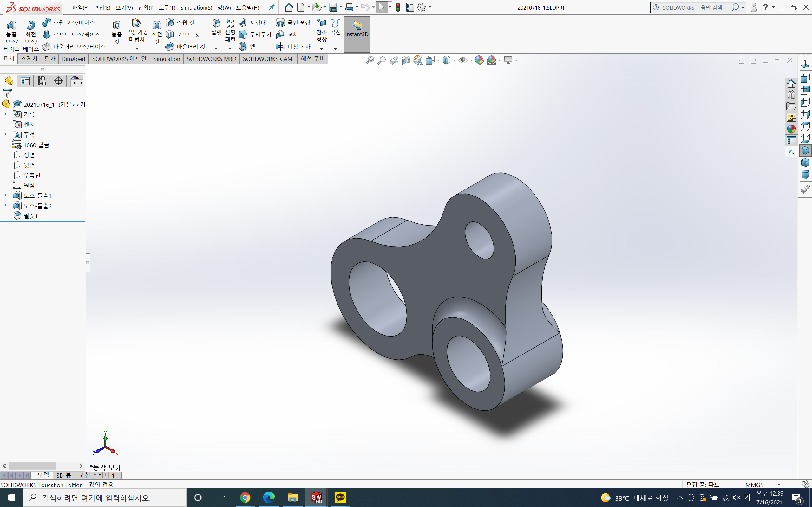The width and height of the screenshot is (812, 507).
Task: Click the MMGS unit system button
Action: (754, 485)
